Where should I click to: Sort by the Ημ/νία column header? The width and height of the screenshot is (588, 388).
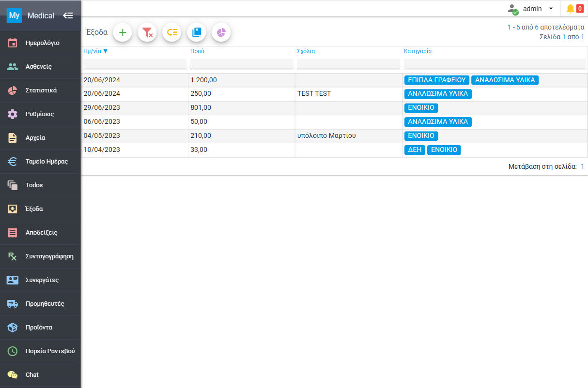[95, 51]
